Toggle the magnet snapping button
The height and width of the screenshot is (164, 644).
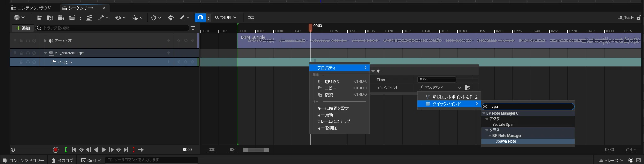tap(200, 18)
